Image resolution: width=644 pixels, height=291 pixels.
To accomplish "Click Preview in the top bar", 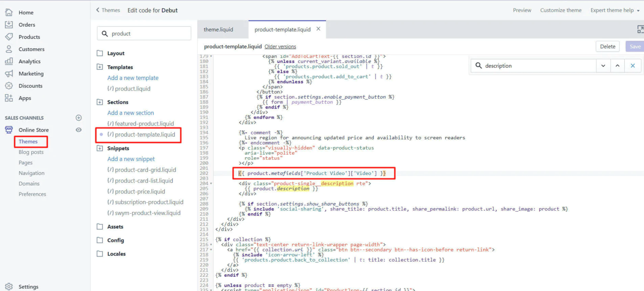I will (x=522, y=10).
